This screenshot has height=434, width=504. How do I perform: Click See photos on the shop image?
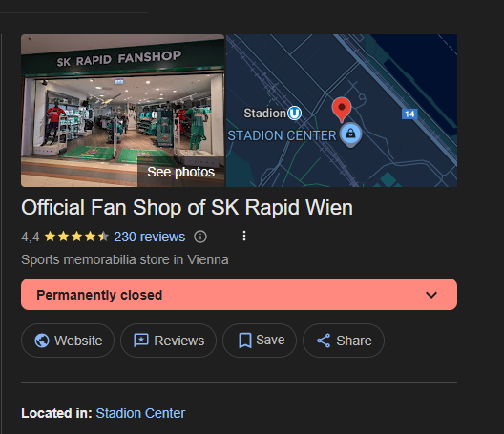pos(181,173)
